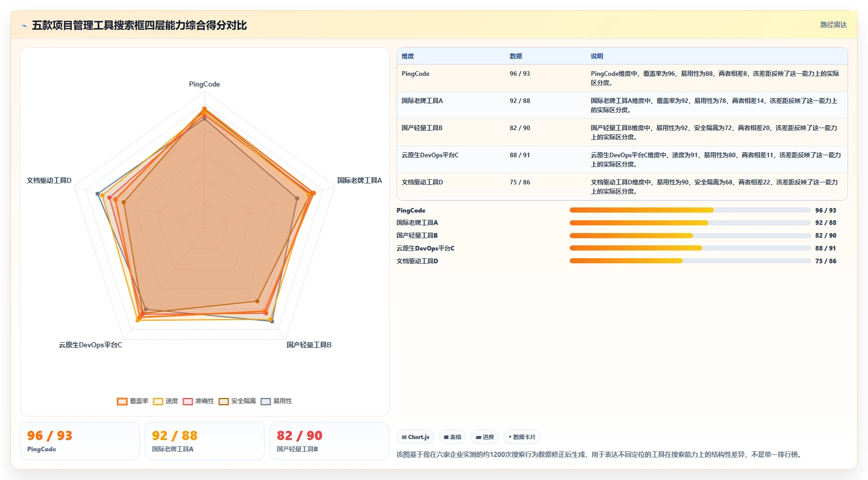Click the Chart.js chip
Viewport: 868px width, 480px height.
pos(416,437)
